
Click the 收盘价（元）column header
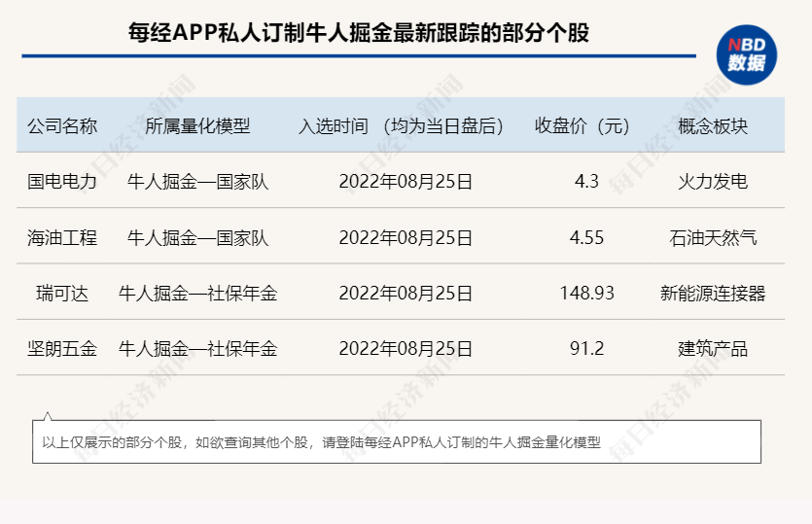click(x=583, y=125)
